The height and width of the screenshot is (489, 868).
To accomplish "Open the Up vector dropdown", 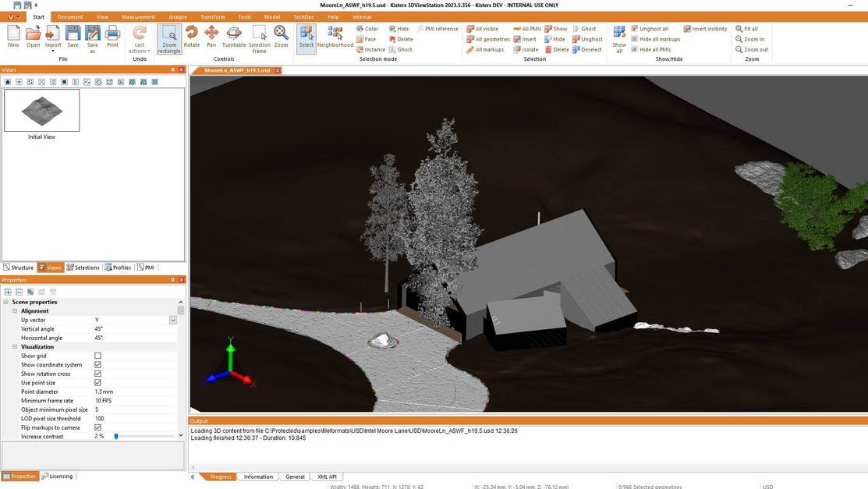I will [172, 320].
